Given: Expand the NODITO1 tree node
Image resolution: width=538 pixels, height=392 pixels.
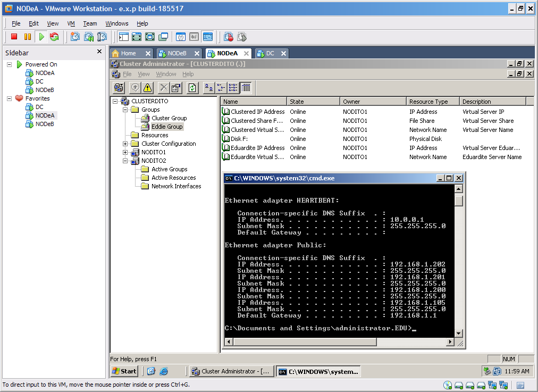Looking at the screenshot, I should pyautogui.click(x=125, y=153).
